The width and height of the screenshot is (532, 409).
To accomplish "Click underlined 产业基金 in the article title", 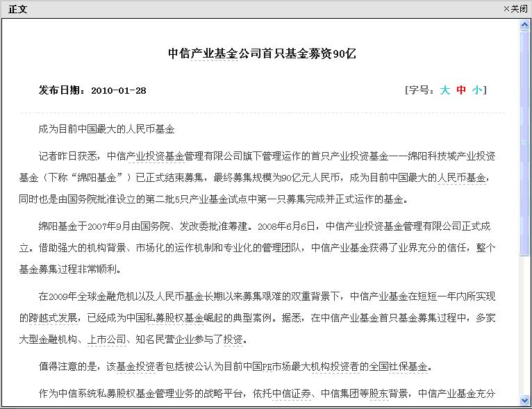I will 214,53.
